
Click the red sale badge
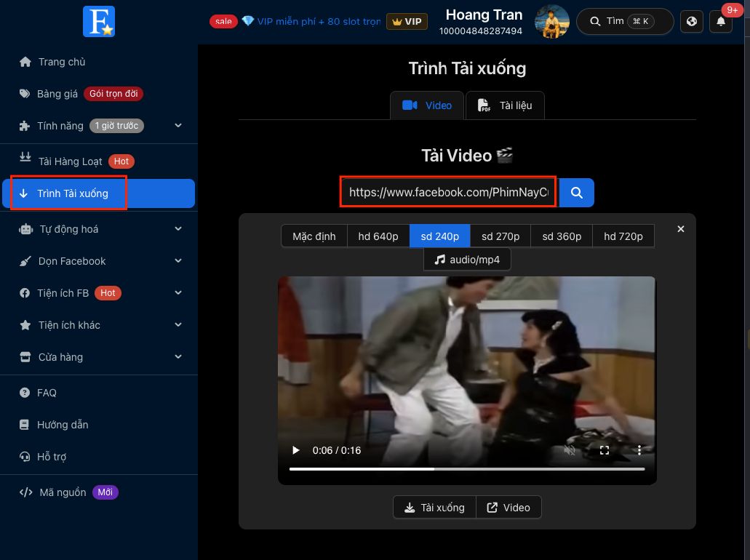click(x=223, y=22)
